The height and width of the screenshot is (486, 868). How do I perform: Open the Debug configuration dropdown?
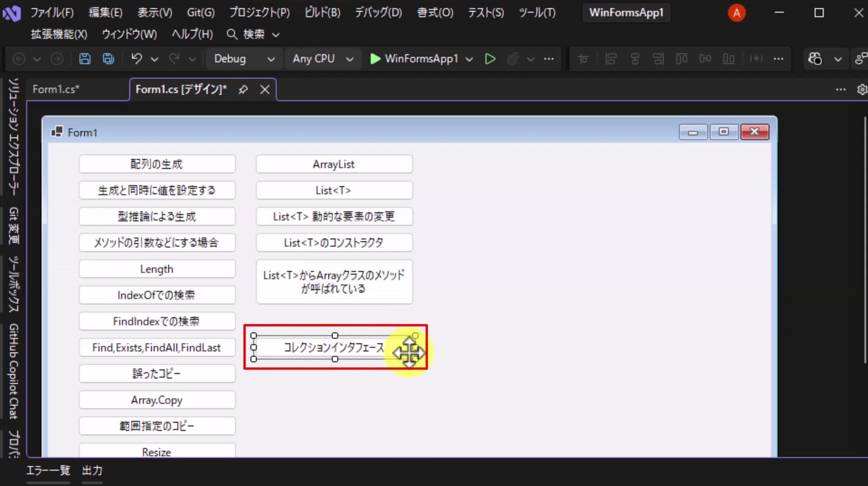[244, 59]
